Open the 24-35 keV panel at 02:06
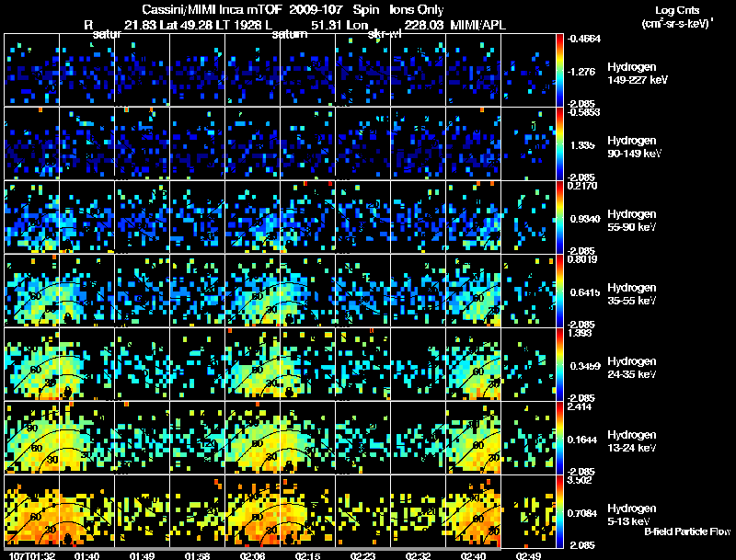 coord(252,364)
